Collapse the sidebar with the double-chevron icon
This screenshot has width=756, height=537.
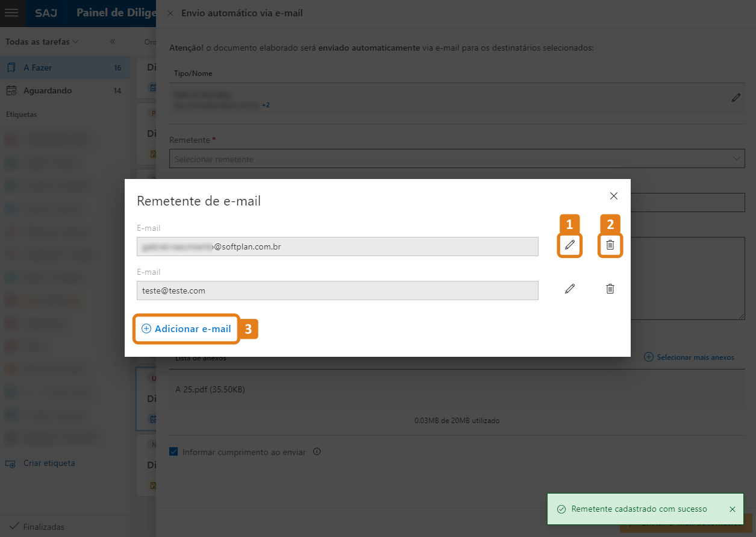[x=113, y=42]
